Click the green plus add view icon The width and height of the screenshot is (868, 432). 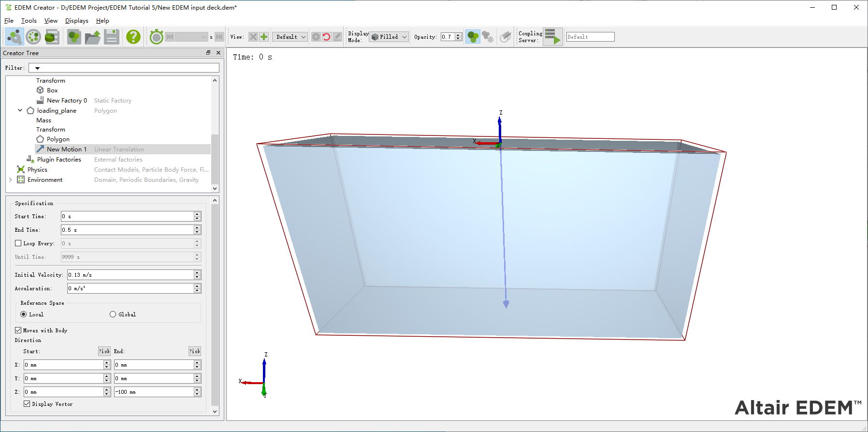(264, 37)
